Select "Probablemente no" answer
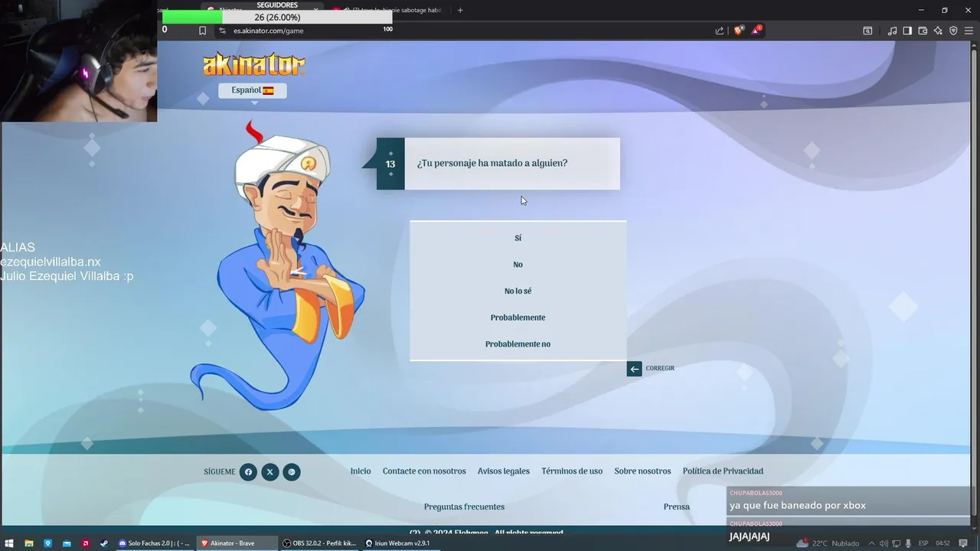This screenshot has height=551, width=980. (x=518, y=344)
